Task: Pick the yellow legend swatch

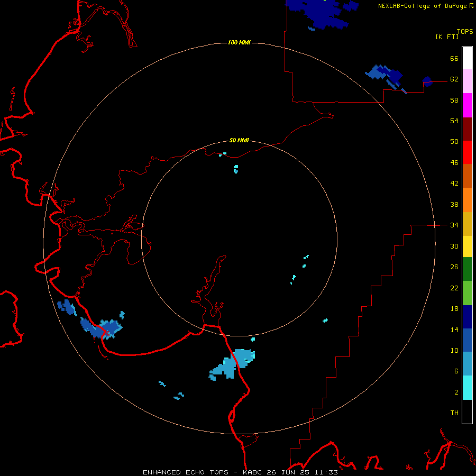Action: (x=467, y=246)
